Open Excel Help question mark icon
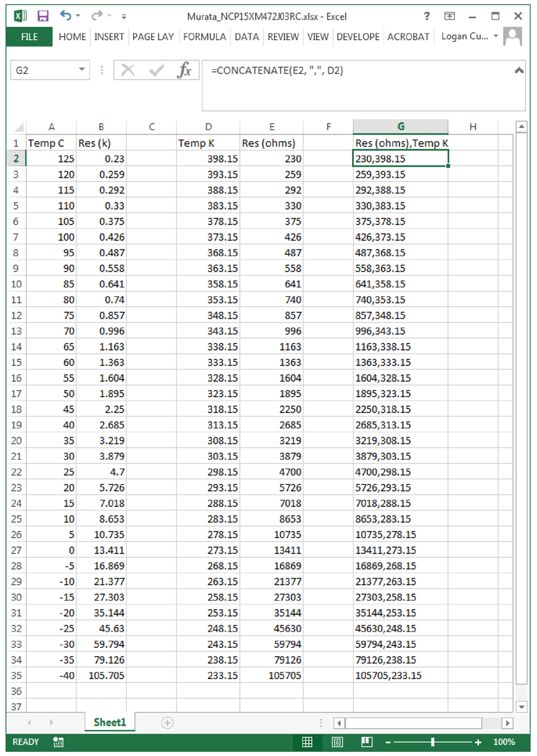Image resolution: width=537 pixels, height=756 pixels. point(427,16)
